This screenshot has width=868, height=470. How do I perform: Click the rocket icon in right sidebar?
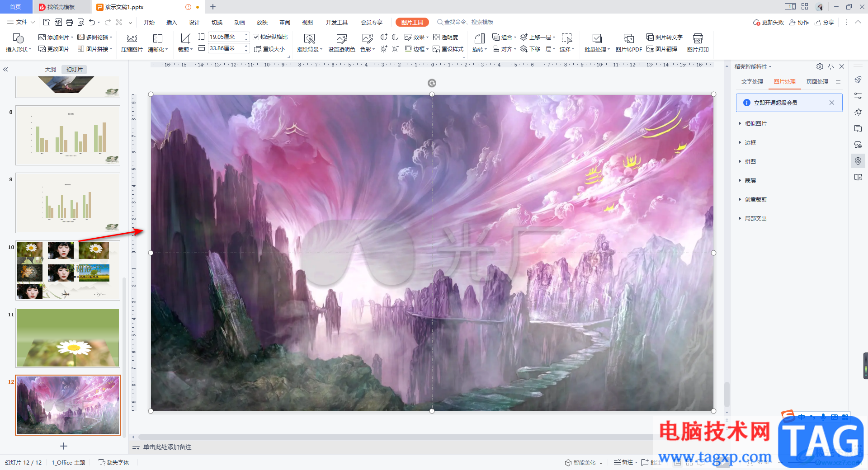click(x=858, y=80)
